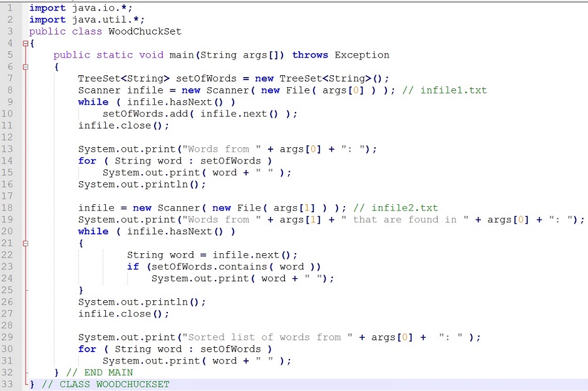Click the "Words from " string on line 13
Screen dimensions: 588x391
[221, 149]
